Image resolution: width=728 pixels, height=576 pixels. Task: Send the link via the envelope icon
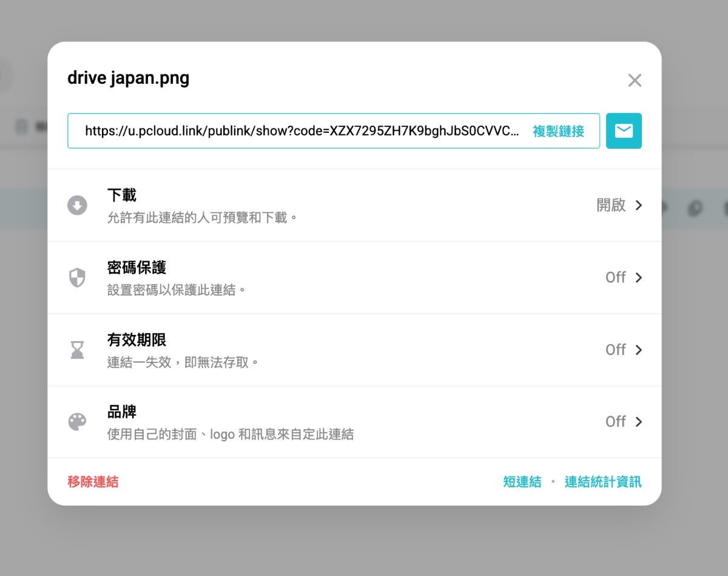coord(624,130)
